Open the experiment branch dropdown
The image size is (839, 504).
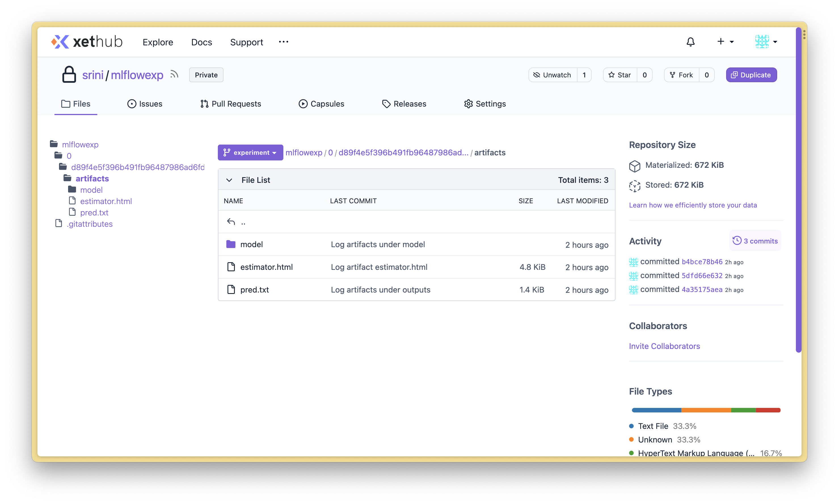(x=250, y=153)
